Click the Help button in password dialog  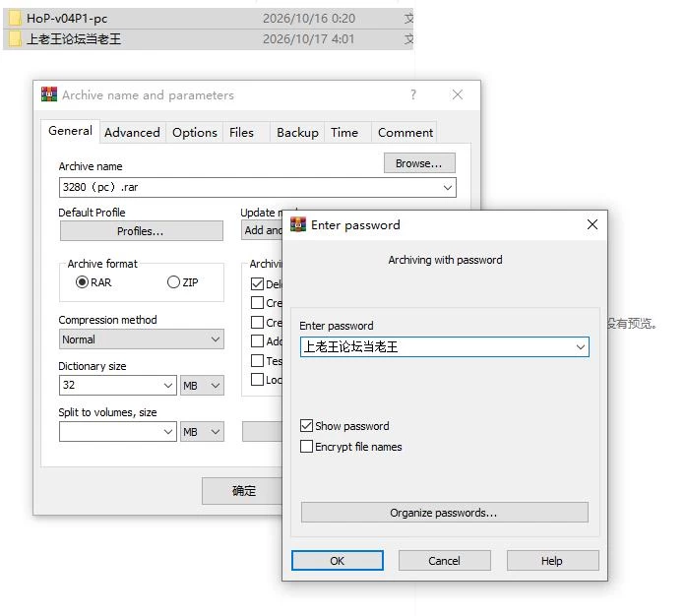click(552, 561)
